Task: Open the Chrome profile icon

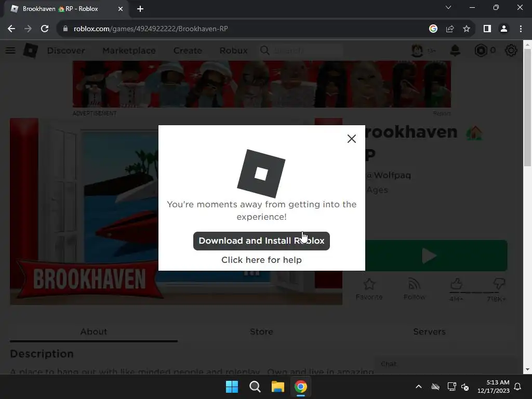Action: click(504, 29)
